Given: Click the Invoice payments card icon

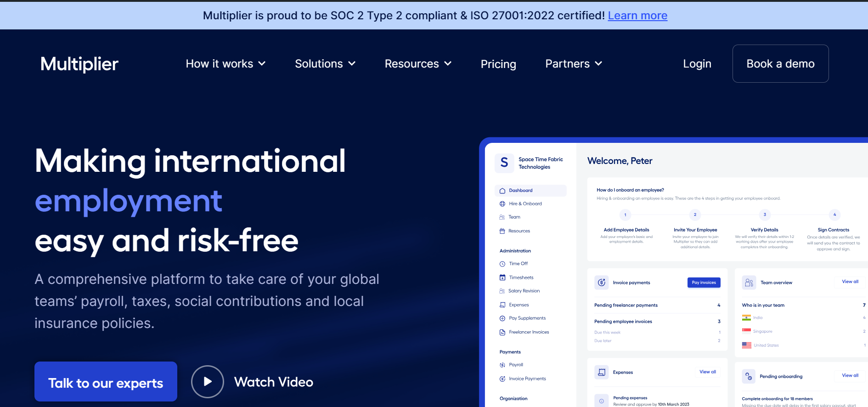Looking at the screenshot, I should [602, 283].
